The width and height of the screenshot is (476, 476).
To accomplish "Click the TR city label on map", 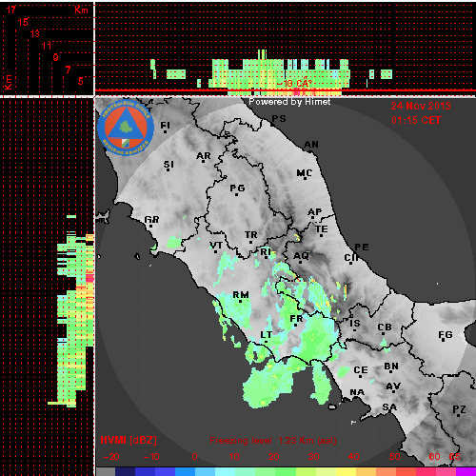I will point(251,235).
